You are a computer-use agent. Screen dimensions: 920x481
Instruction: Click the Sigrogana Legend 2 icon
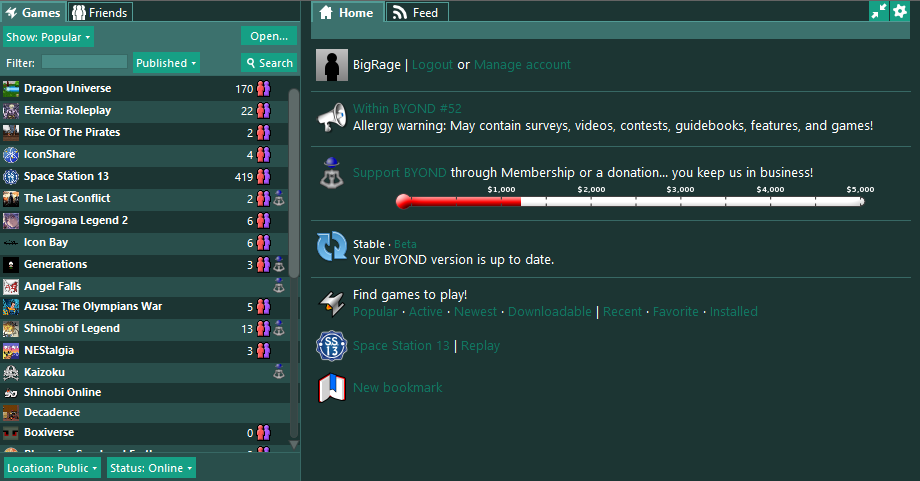tap(11, 221)
